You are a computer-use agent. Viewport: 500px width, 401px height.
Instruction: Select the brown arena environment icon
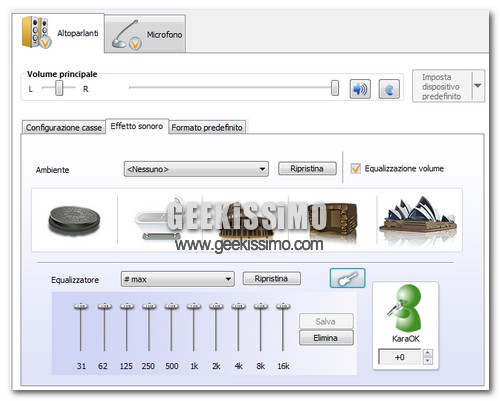333,220
